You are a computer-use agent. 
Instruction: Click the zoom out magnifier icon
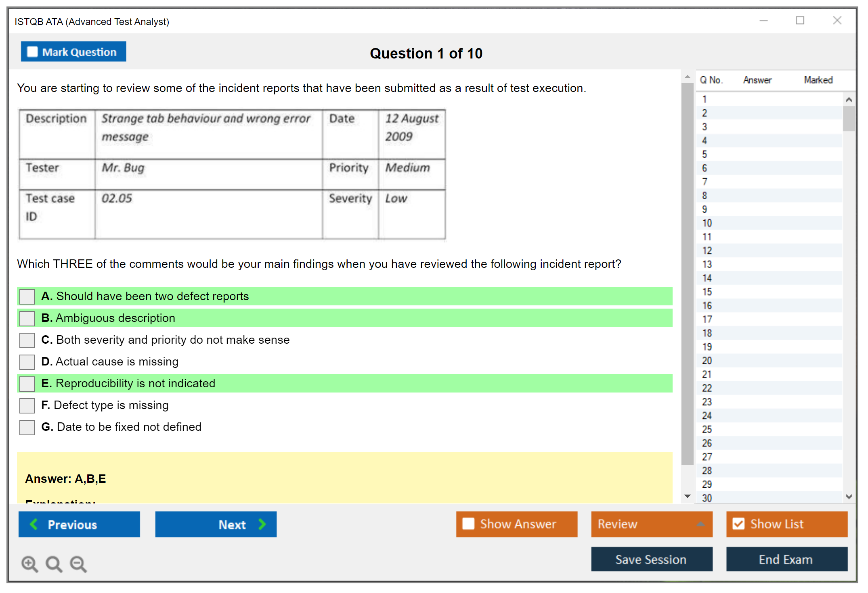(78, 564)
